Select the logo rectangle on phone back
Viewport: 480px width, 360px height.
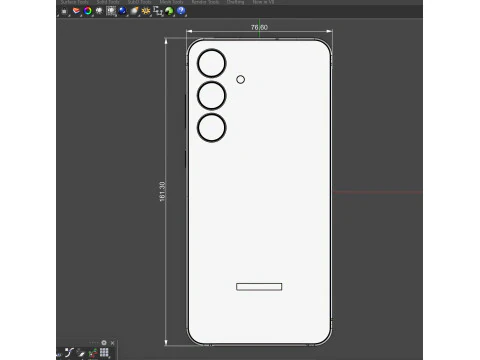(259, 287)
